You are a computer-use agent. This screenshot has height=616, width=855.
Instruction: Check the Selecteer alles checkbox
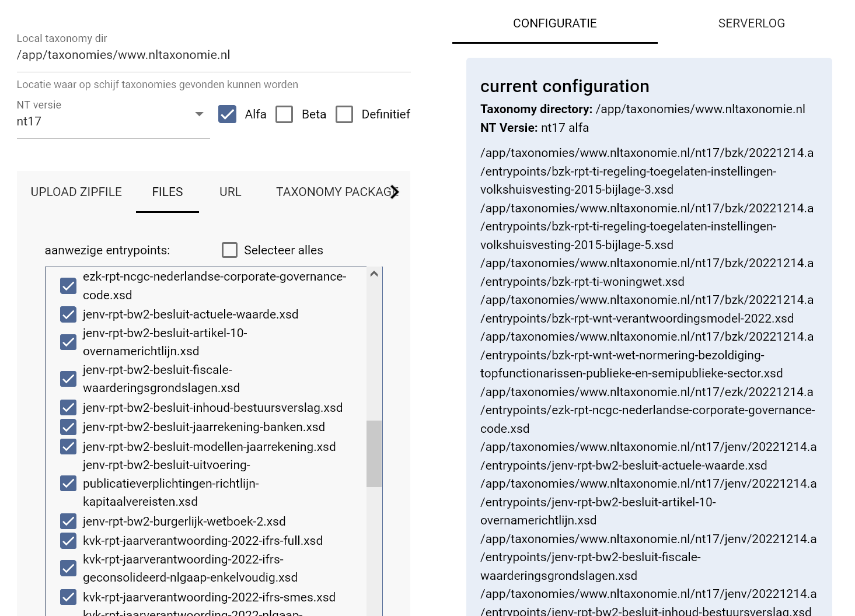click(x=230, y=250)
